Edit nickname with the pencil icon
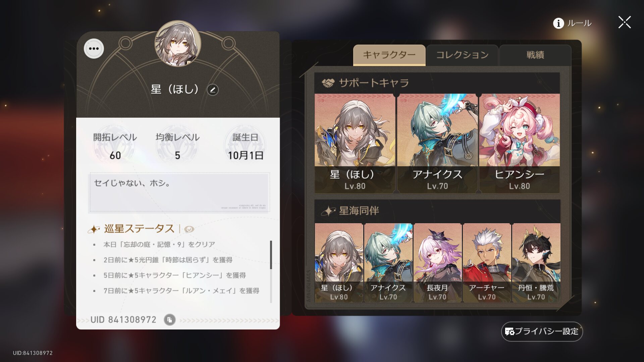 213,90
